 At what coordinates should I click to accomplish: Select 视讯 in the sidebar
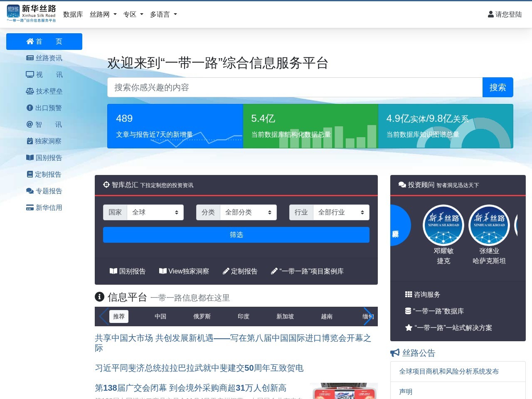(44, 75)
